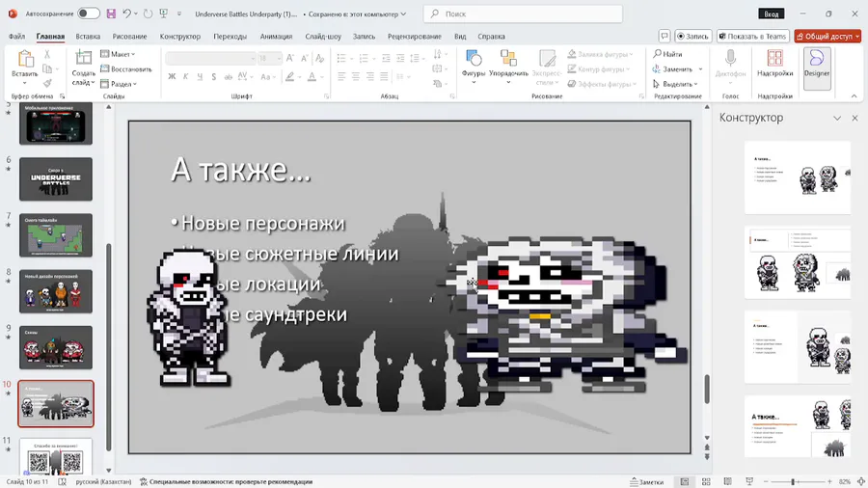
Task: Expand the Раздел section dropdown
Action: click(119, 84)
